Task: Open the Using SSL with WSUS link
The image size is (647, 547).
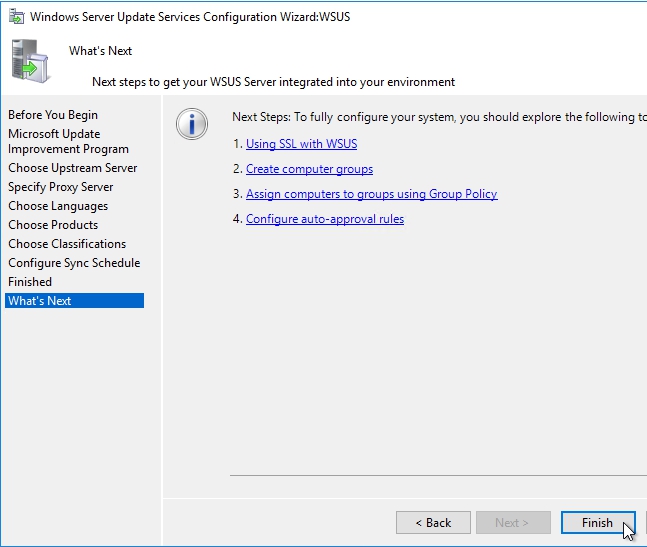Action: (301, 144)
